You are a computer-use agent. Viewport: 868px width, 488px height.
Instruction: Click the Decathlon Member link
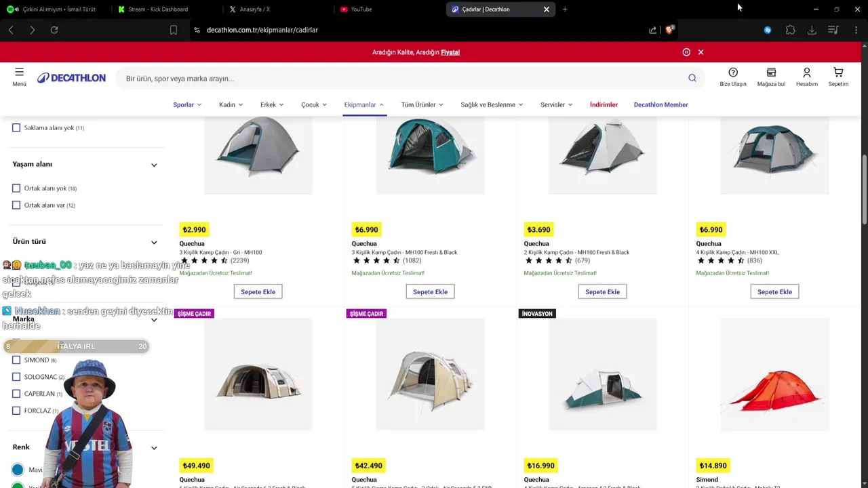pyautogui.click(x=660, y=105)
